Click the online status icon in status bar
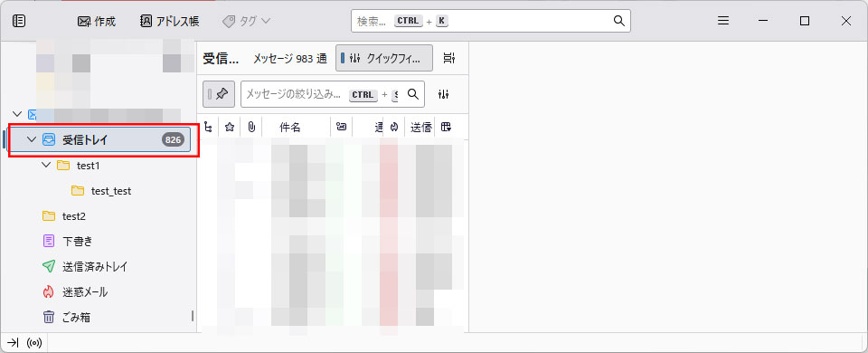Screen dimensions: 868x353 (x=34, y=343)
